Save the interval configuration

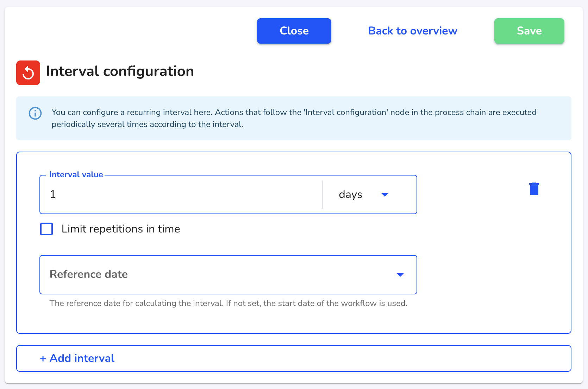click(x=529, y=31)
